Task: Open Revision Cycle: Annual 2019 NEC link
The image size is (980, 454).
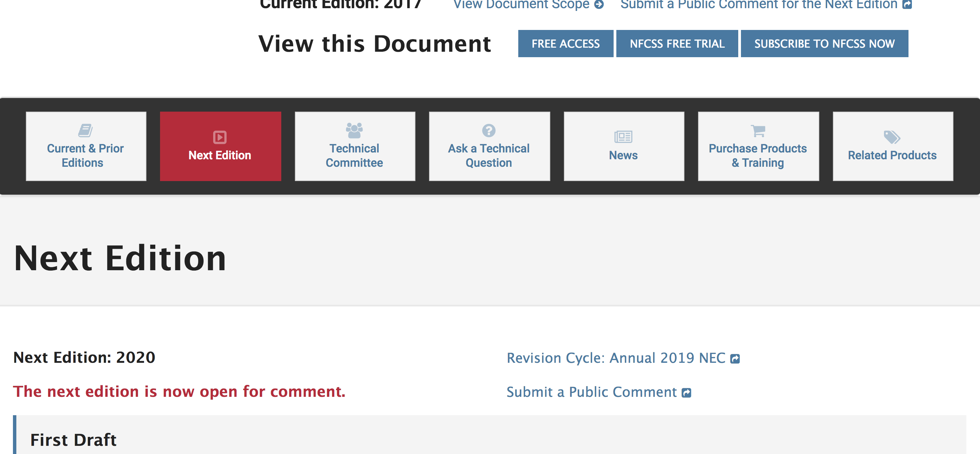Action: (x=623, y=358)
